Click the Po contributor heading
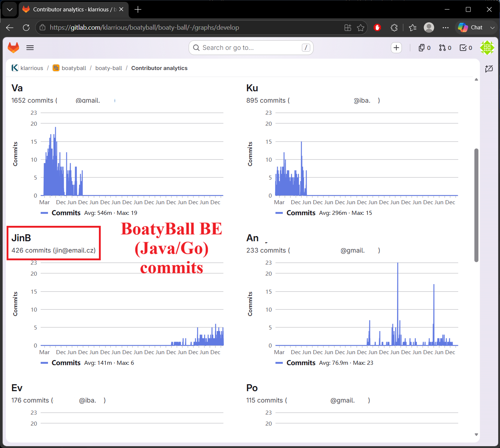The height and width of the screenshot is (448, 500). (252, 388)
